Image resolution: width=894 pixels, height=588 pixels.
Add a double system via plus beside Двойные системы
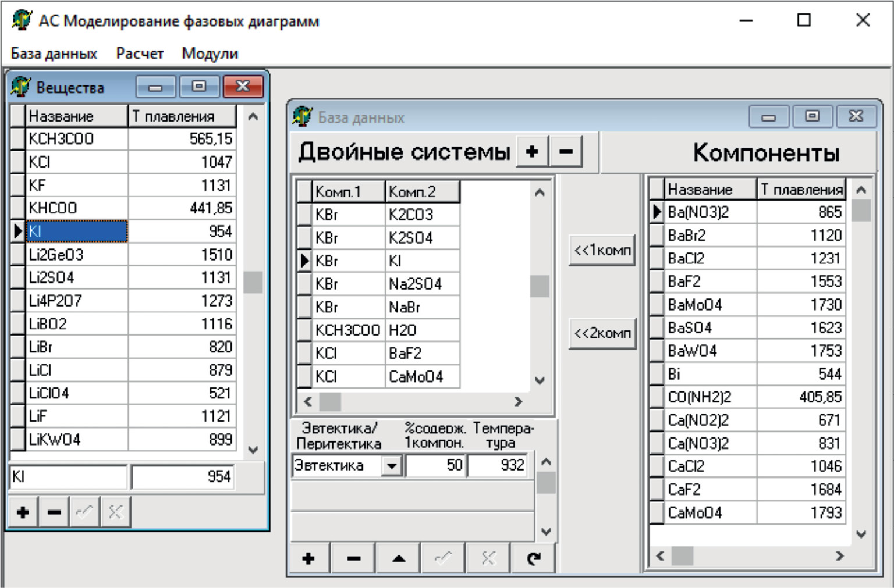click(x=532, y=152)
